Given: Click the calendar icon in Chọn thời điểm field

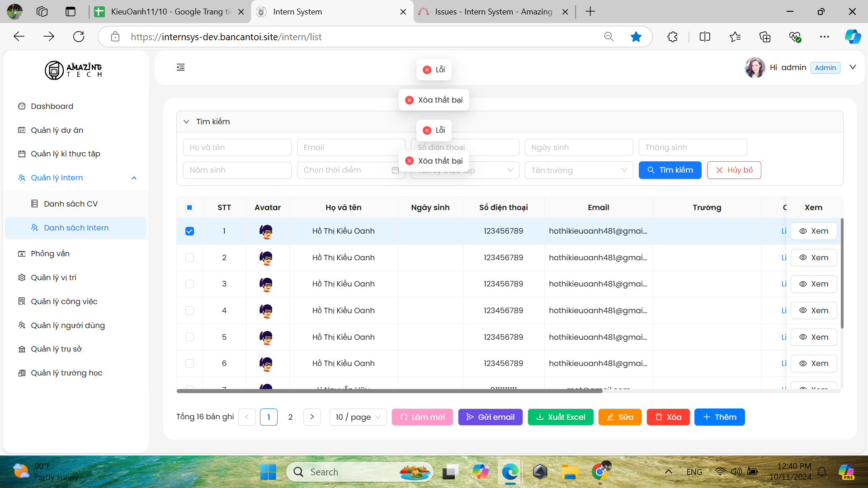Looking at the screenshot, I should click(x=395, y=170).
